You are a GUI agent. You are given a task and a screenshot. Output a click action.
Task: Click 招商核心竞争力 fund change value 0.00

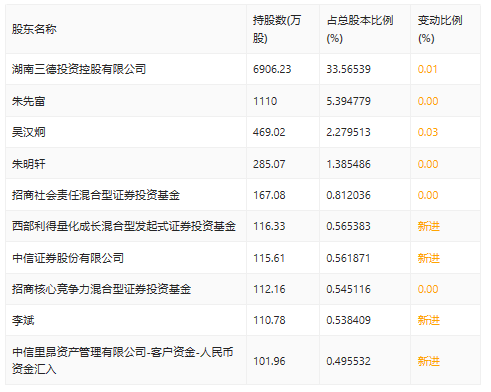click(x=428, y=289)
